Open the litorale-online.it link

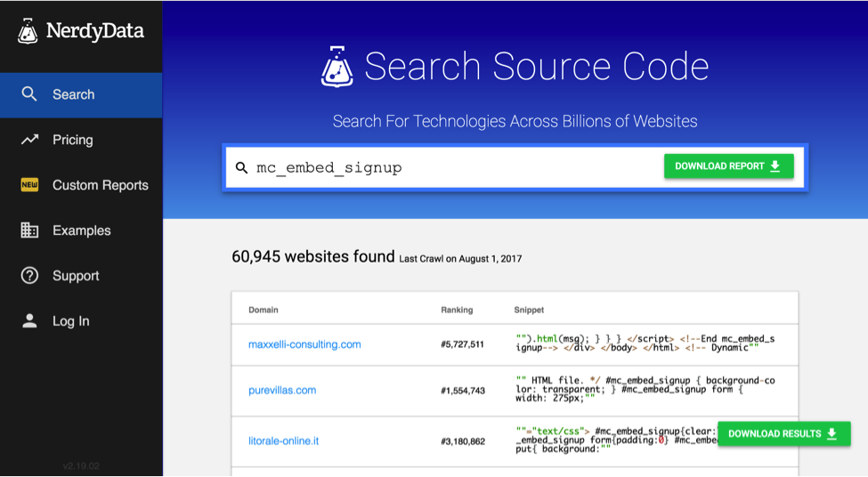pyautogui.click(x=283, y=441)
